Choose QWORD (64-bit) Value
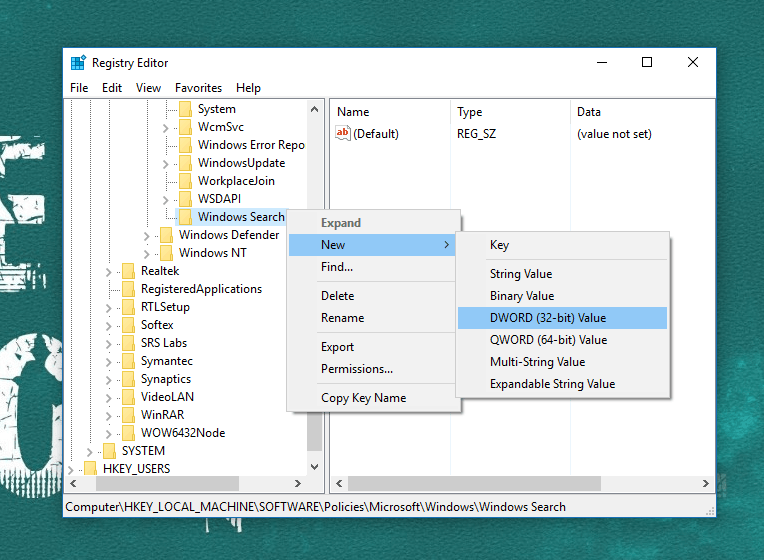This screenshot has width=764, height=560. click(x=562, y=340)
